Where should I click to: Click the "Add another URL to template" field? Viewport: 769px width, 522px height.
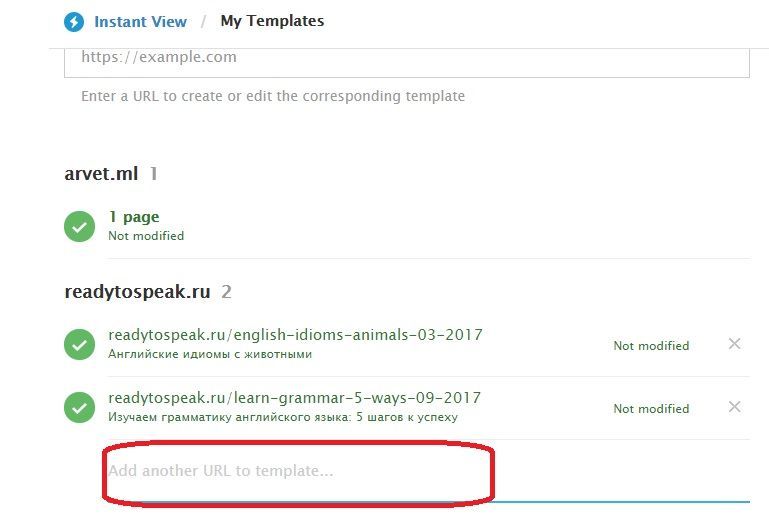tap(300, 471)
